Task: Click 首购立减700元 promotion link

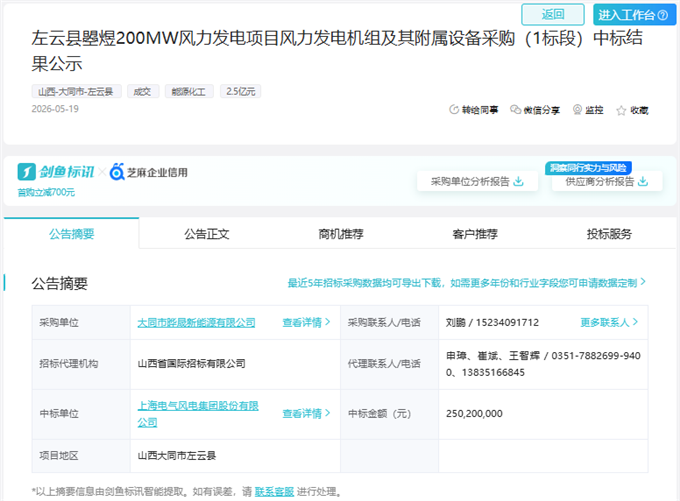Action: tap(46, 192)
